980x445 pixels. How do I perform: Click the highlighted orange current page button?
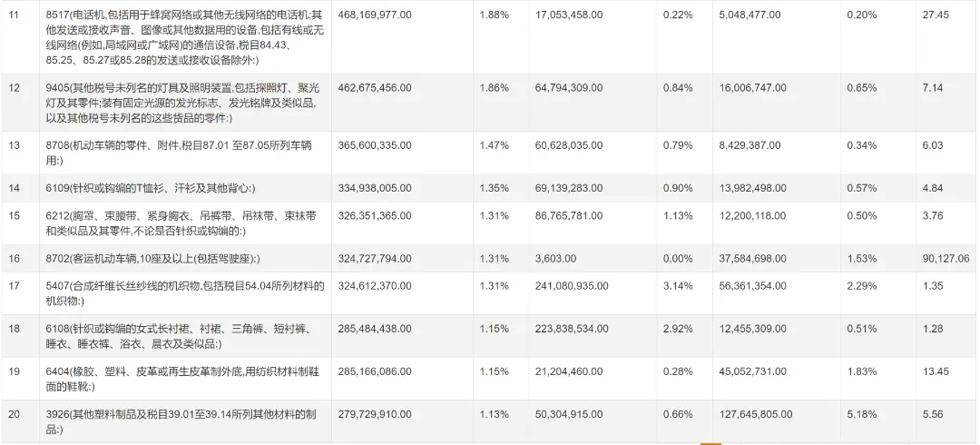tap(710, 444)
